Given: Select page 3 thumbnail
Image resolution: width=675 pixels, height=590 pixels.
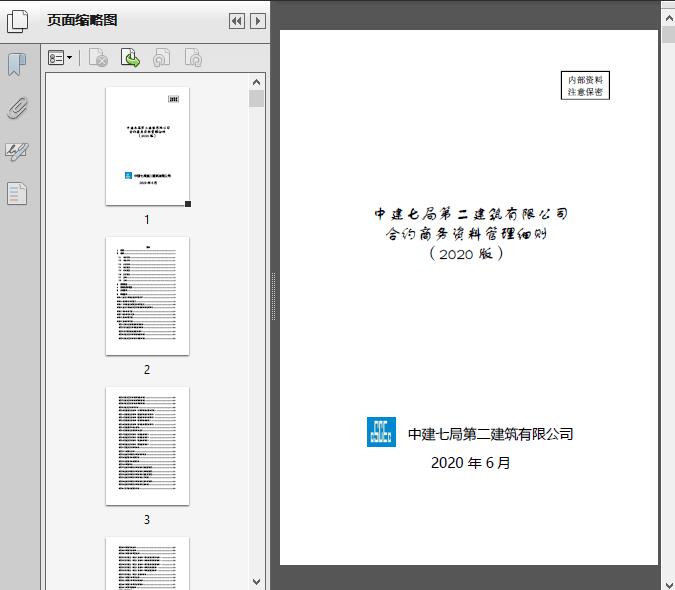Looking at the screenshot, I should click(147, 446).
